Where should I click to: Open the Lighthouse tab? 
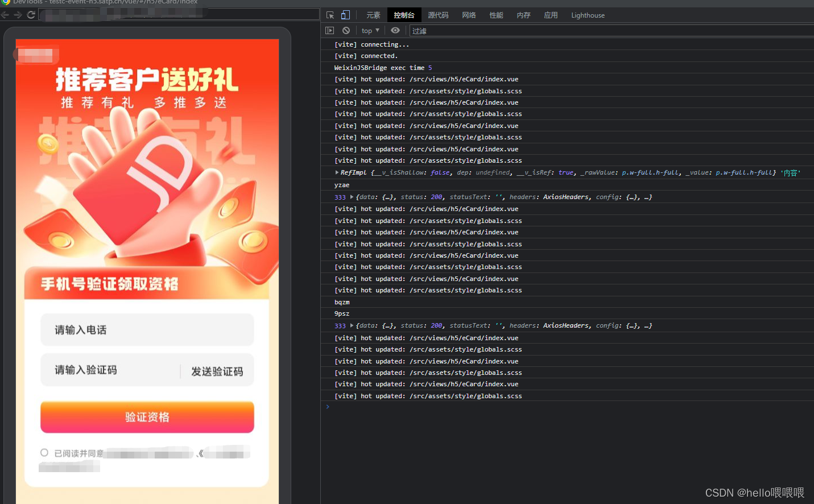pyautogui.click(x=588, y=15)
